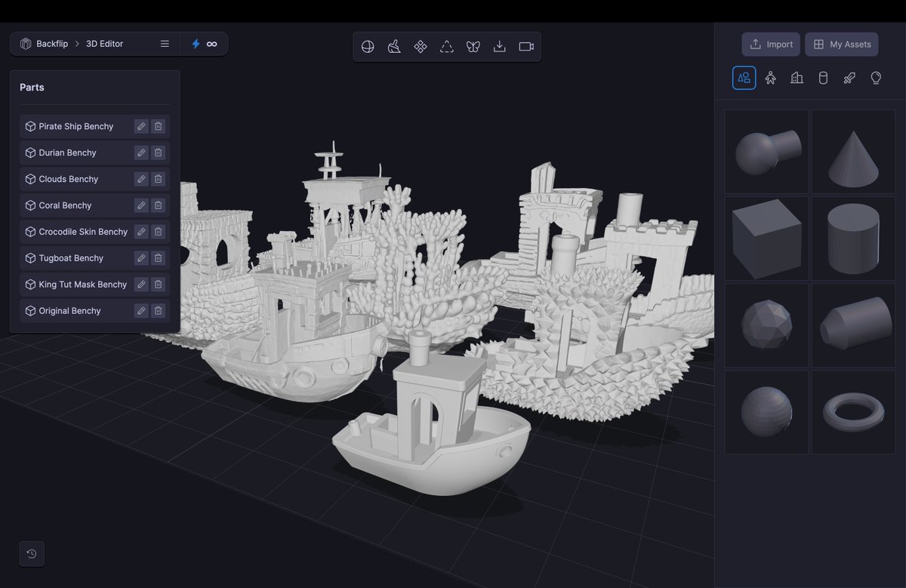Switch to the lightbulb category tab
906x588 pixels.
point(876,78)
